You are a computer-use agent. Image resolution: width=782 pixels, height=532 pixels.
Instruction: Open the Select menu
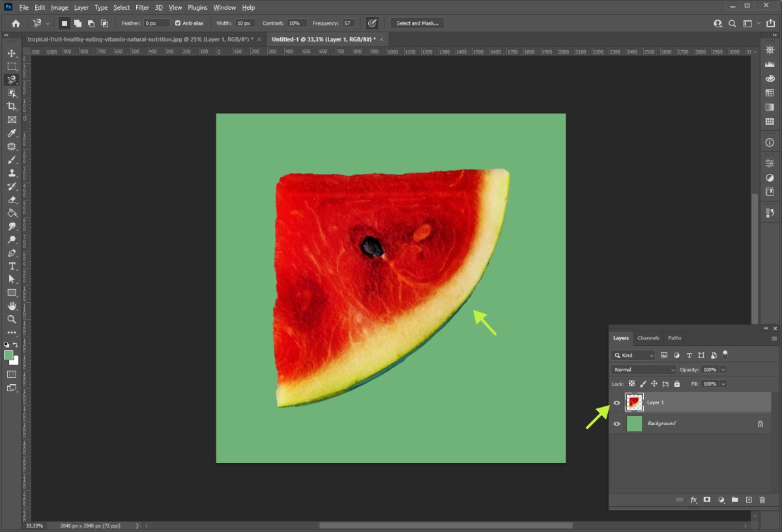(x=122, y=8)
